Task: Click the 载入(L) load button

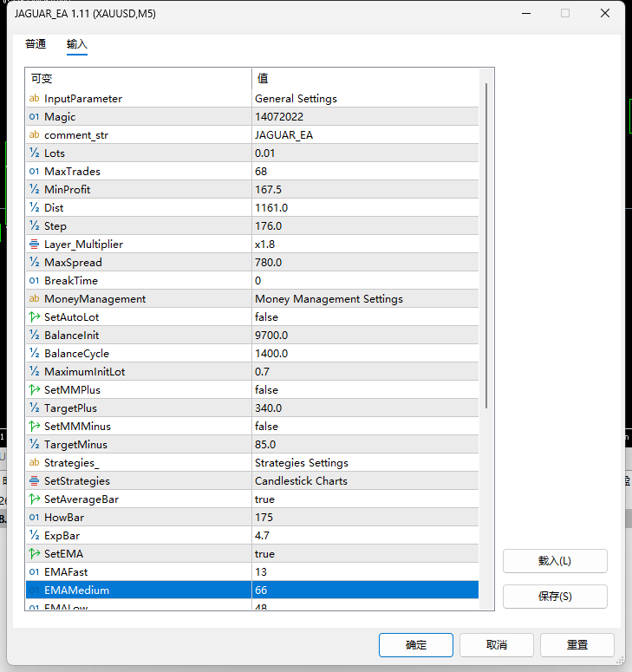Action: 555,561
